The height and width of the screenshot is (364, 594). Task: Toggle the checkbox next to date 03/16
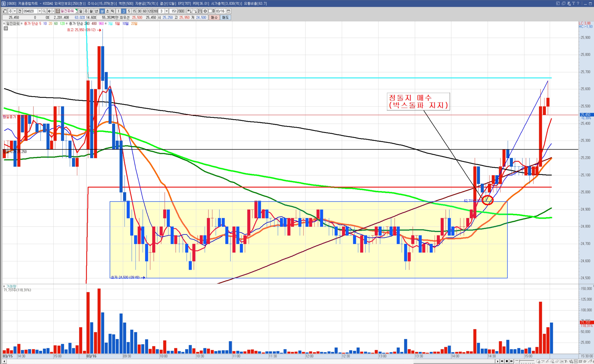point(210,11)
